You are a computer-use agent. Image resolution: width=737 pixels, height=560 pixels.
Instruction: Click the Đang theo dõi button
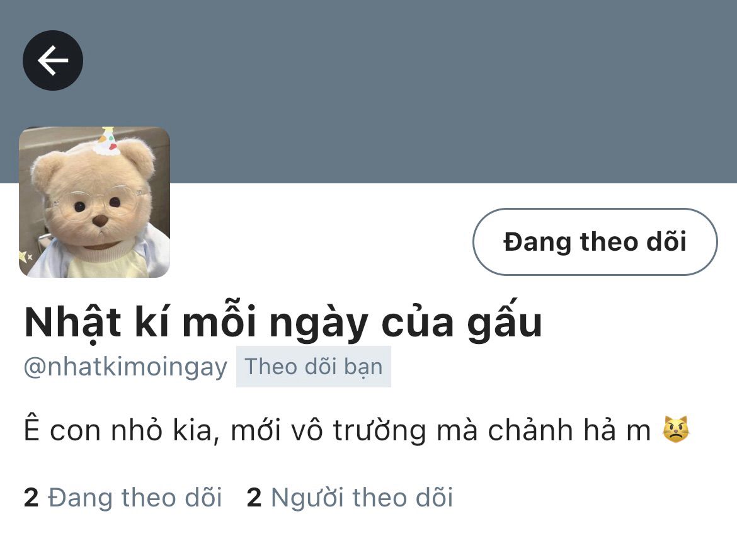click(595, 242)
